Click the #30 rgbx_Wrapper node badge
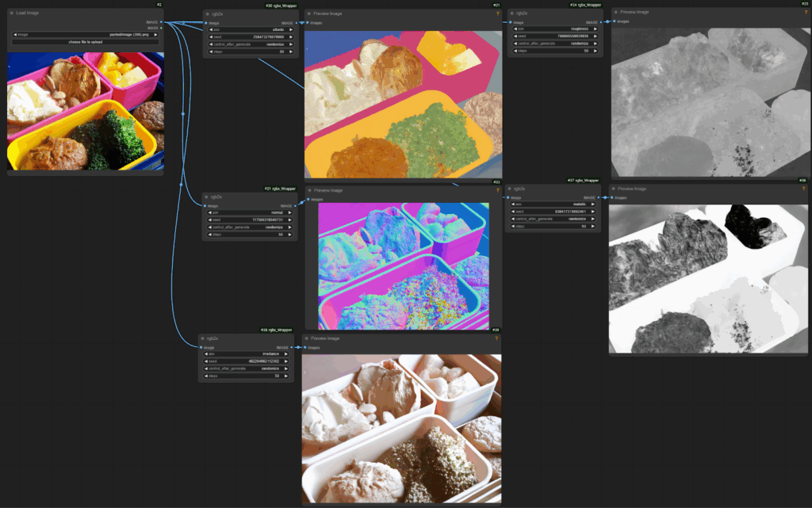Screen dimensions: 812x508 [x=282, y=6]
